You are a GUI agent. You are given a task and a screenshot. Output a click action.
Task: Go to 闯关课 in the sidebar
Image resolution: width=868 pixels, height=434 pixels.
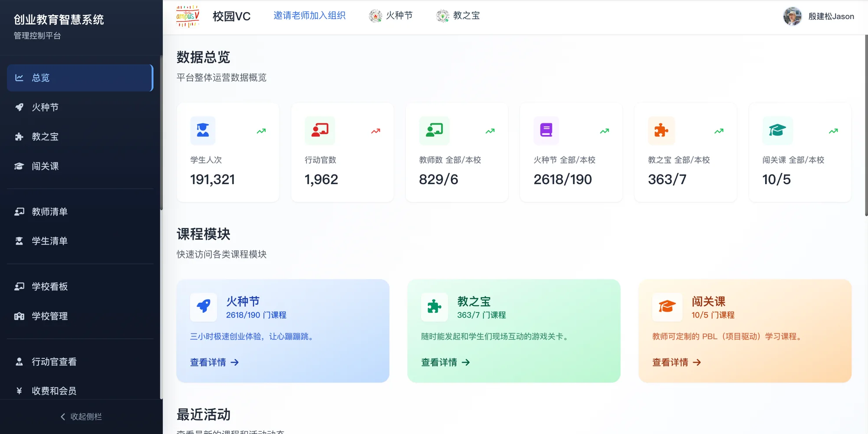click(80, 166)
